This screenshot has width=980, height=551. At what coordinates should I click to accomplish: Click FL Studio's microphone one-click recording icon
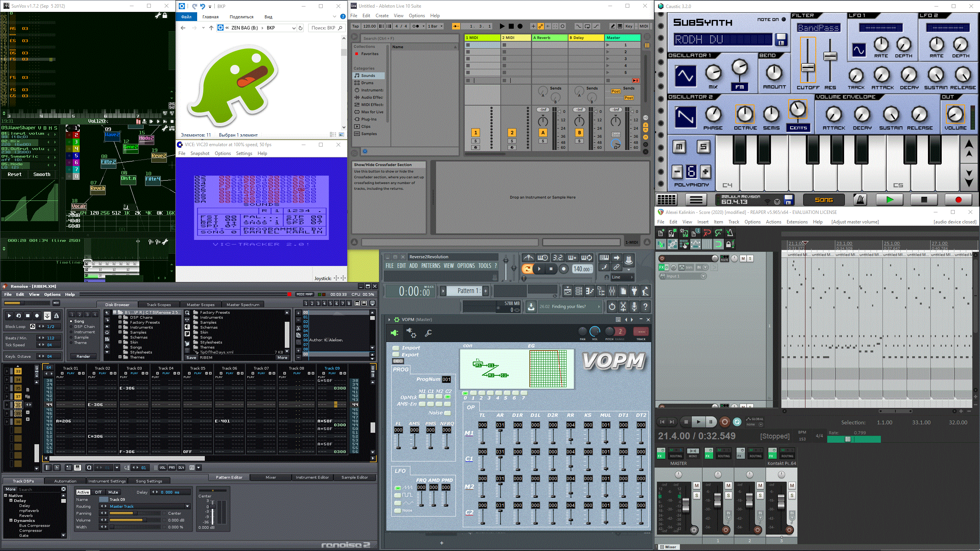[x=634, y=306]
